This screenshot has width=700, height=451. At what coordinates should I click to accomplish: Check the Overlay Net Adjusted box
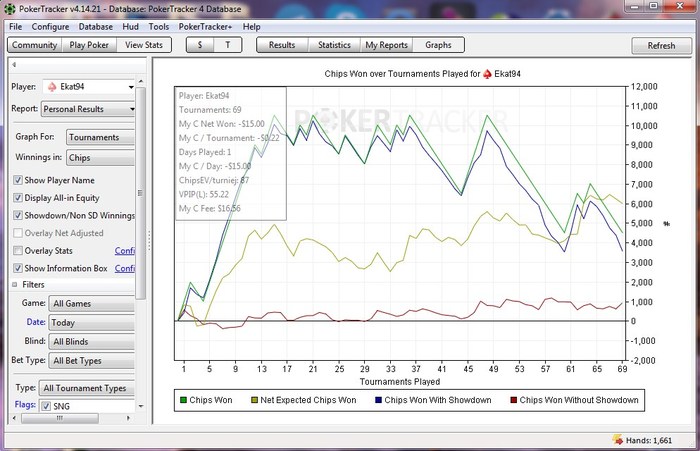pos(18,233)
